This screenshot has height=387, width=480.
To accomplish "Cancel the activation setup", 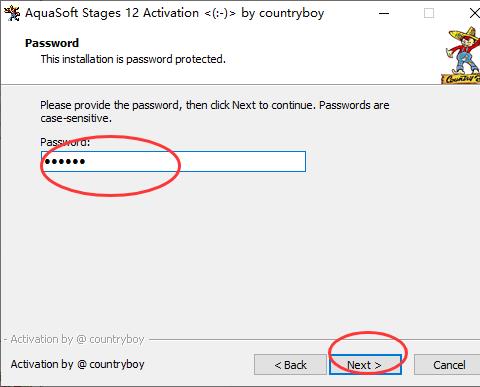I will 449,365.
